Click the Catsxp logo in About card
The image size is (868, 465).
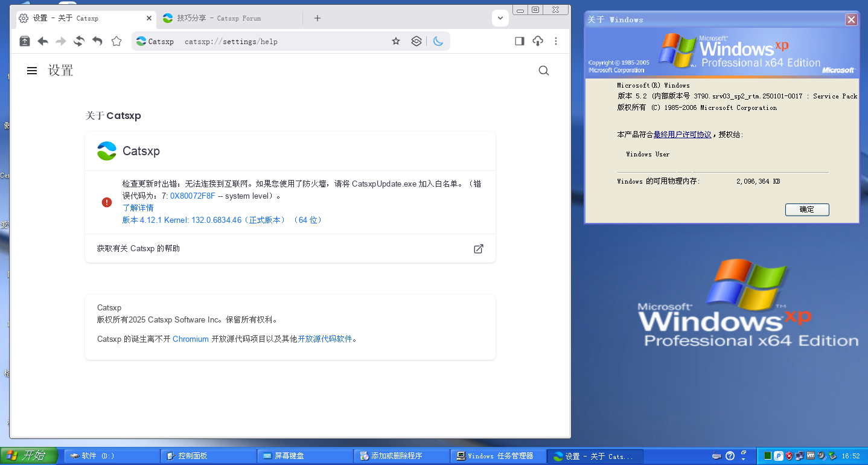coord(107,151)
